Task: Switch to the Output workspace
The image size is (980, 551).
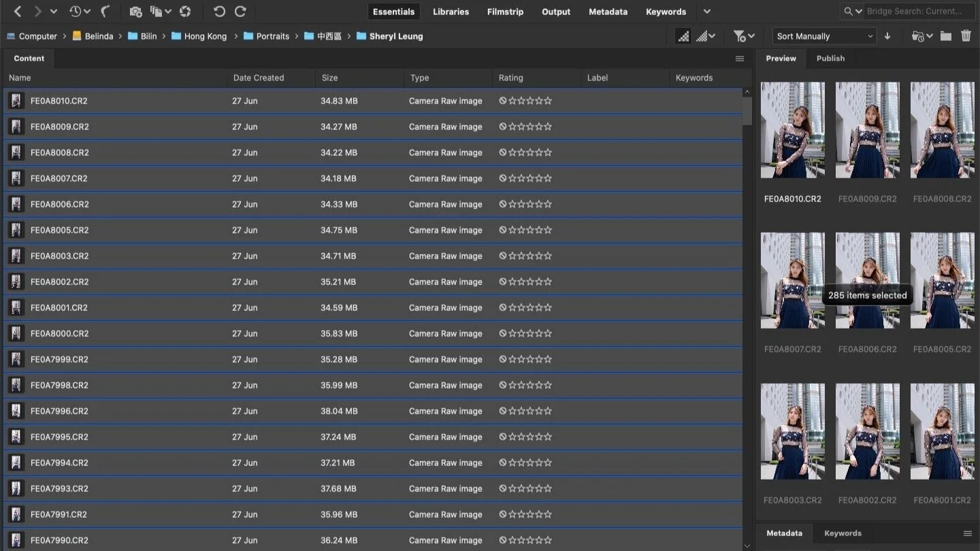Action: 556,12
